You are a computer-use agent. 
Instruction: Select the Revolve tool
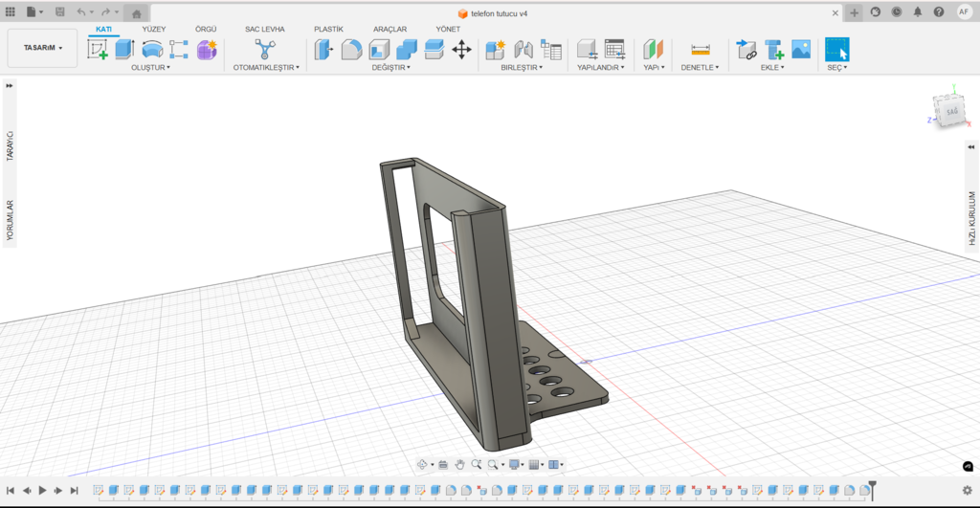coord(152,50)
